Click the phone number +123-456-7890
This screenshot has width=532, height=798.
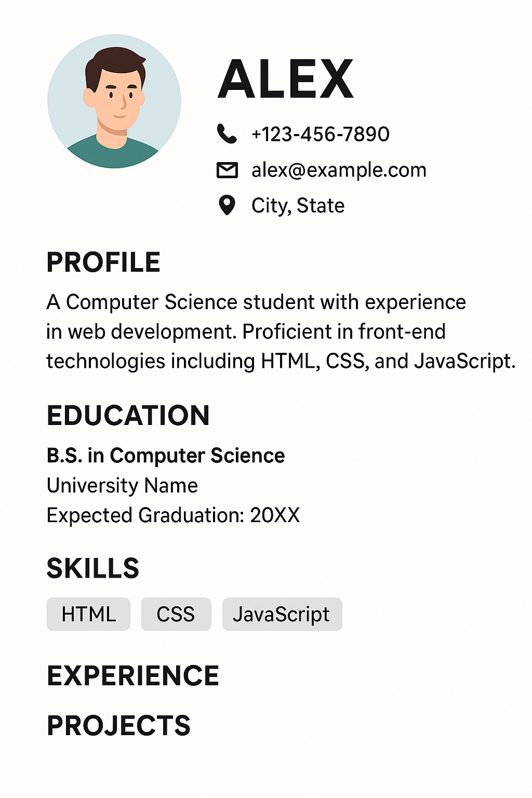click(321, 135)
